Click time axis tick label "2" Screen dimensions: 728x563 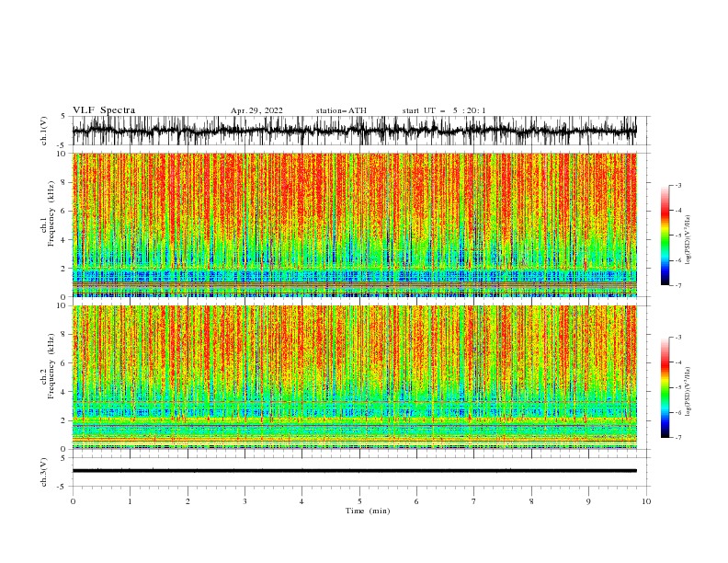(x=188, y=501)
